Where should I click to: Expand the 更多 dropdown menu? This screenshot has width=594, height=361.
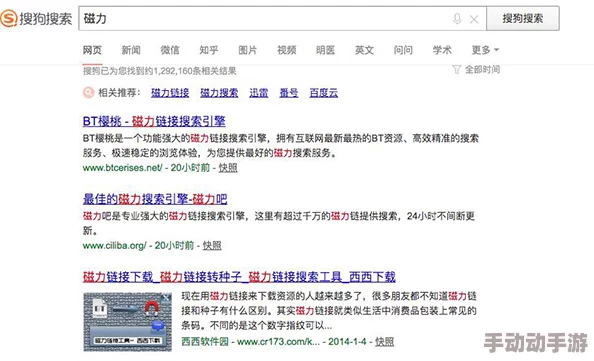[x=485, y=50]
